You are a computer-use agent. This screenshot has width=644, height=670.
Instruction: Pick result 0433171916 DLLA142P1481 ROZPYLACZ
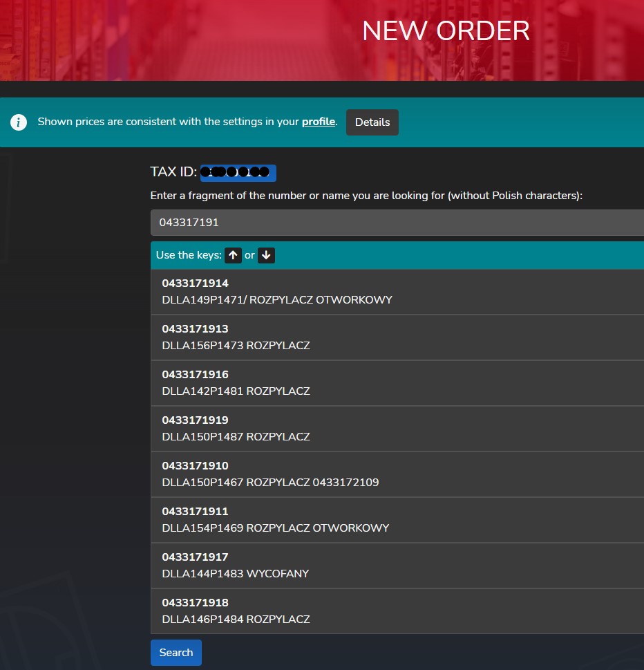tap(397, 383)
